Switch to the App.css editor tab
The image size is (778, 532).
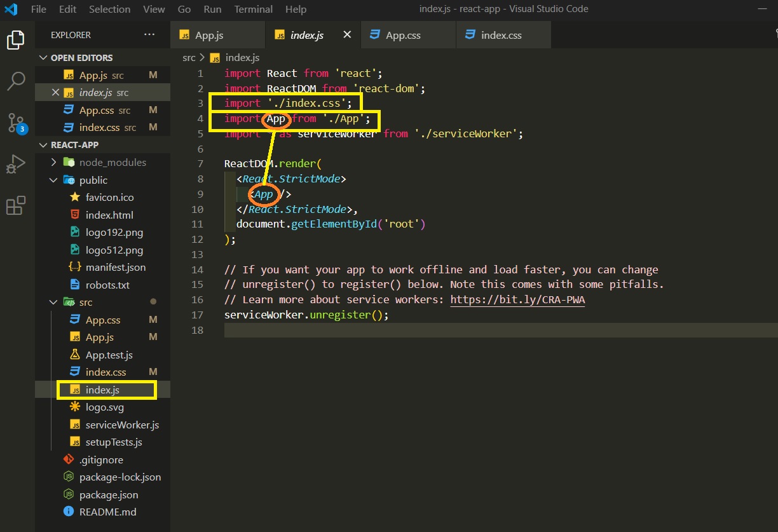point(408,35)
